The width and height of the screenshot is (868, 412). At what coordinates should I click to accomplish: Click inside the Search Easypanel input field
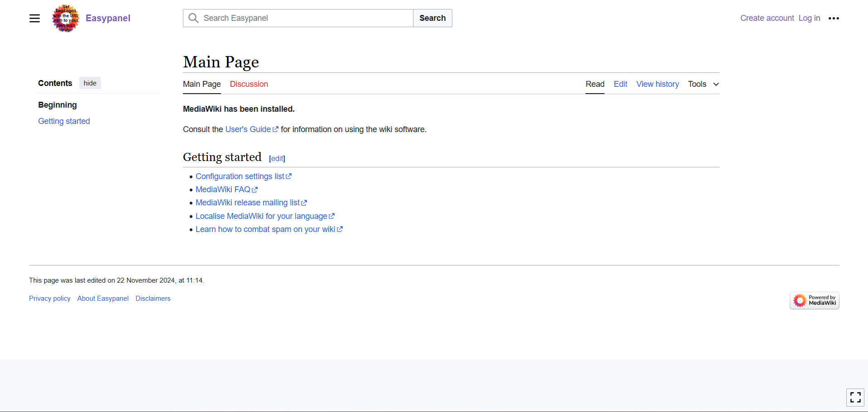[294, 18]
